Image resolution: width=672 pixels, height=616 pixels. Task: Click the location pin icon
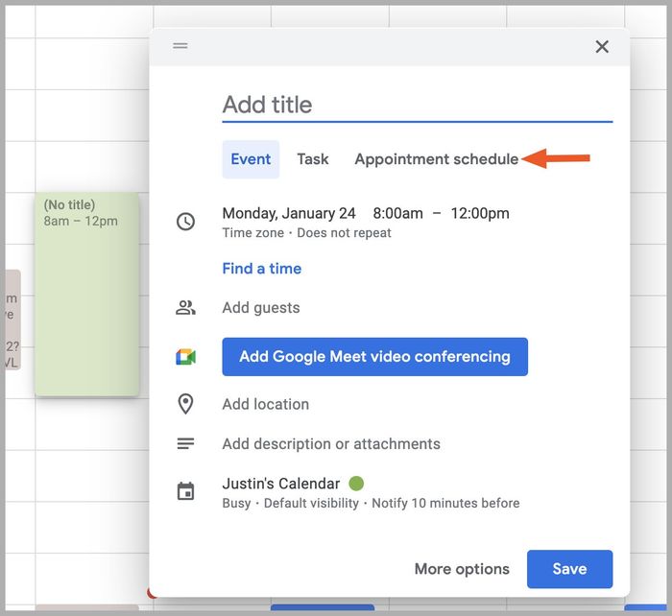pos(185,404)
